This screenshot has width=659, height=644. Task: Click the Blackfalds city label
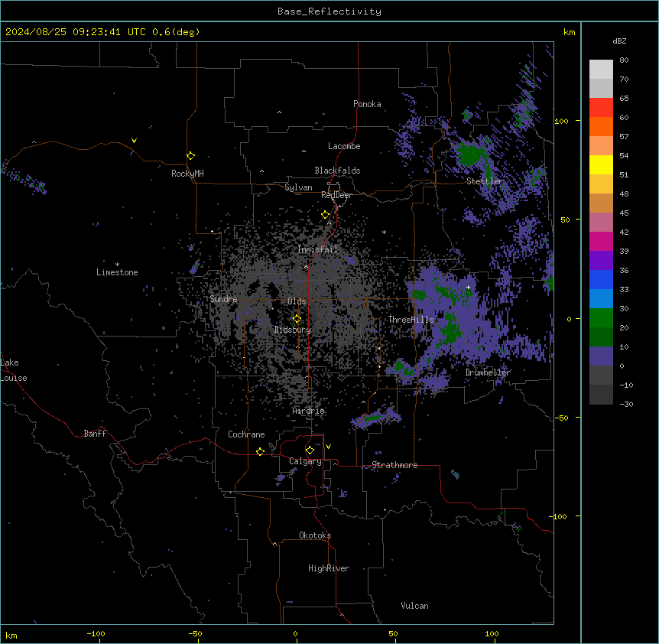337,171
